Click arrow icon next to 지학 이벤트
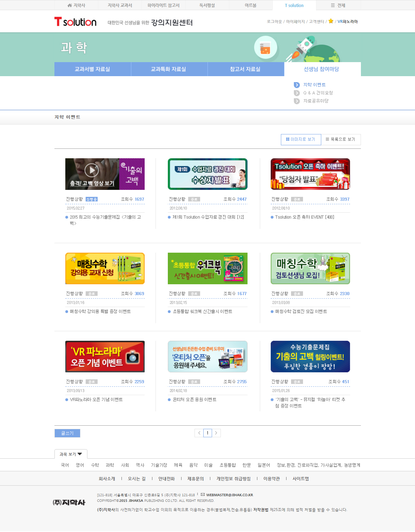The image size is (415, 532). click(x=297, y=85)
